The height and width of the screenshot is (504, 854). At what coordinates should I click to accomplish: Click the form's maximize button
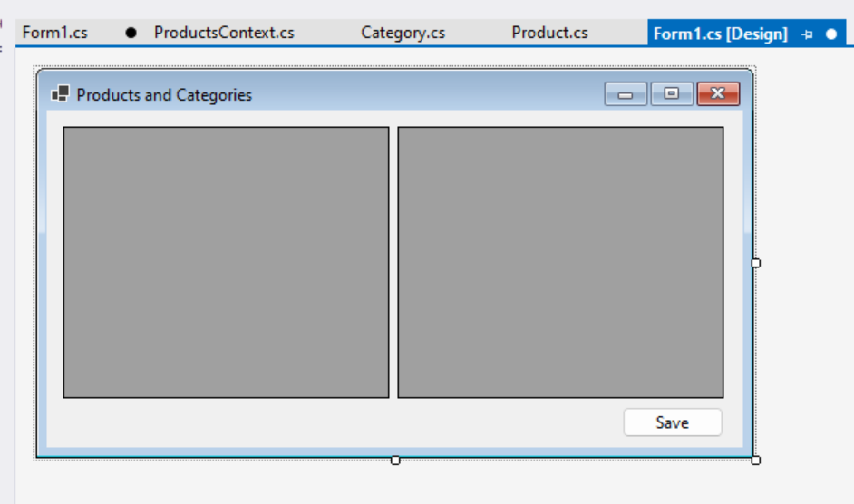click(x=672, y=94)
